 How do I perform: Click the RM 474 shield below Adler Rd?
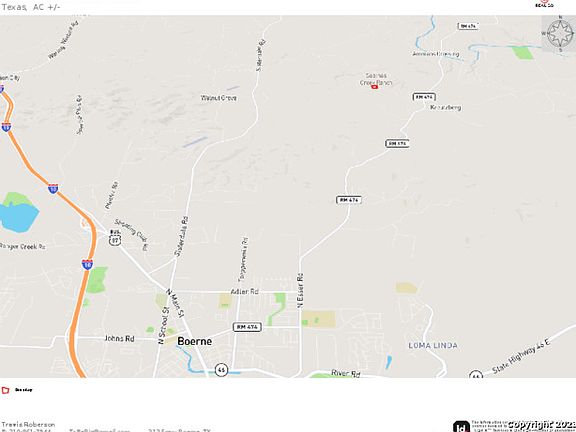click(x=247, y=327)
